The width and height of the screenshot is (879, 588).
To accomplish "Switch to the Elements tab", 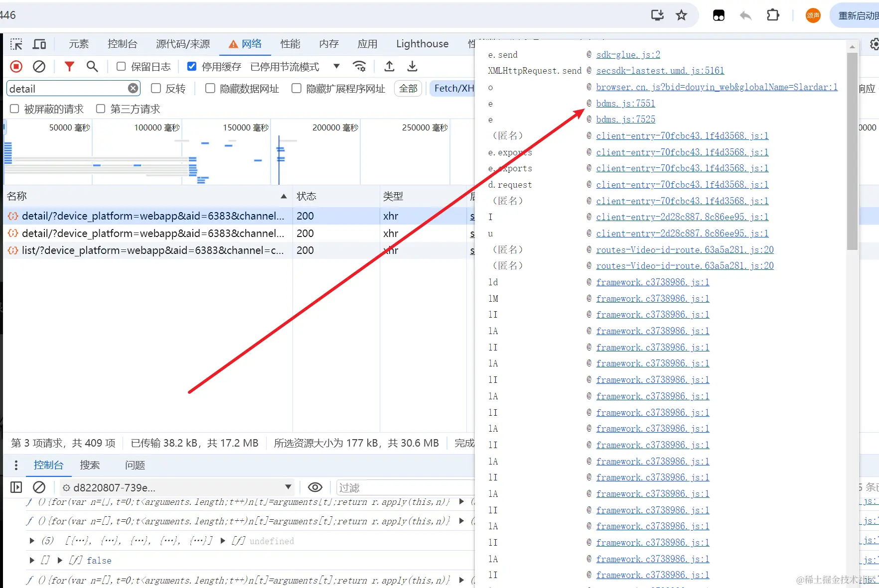I will [x=79, y=44].
